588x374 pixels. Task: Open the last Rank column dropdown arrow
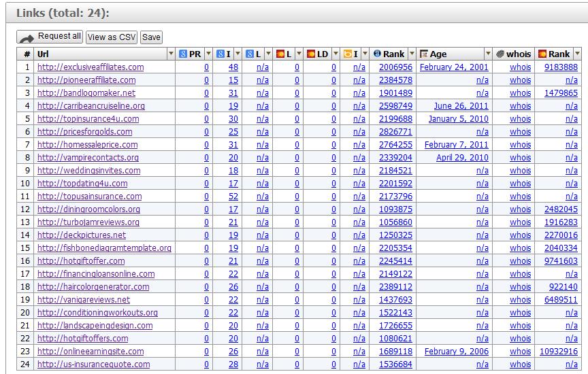pyautogui.click(x=577, y=54)
